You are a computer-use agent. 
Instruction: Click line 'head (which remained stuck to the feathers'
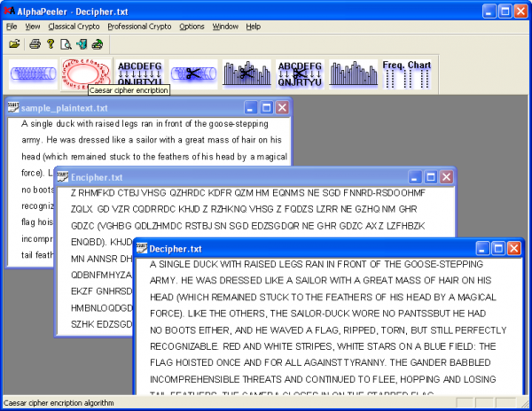click(x=154, y=156)
